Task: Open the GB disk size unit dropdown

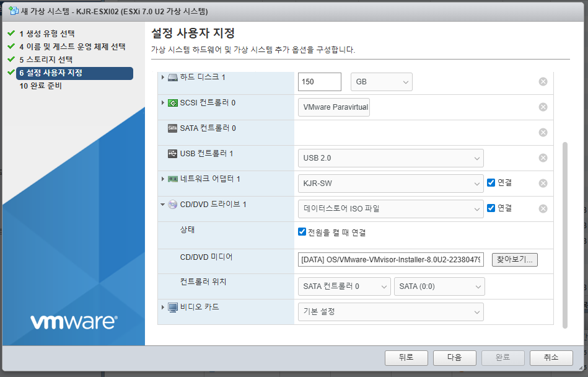Action: click(x=382, y=82)
